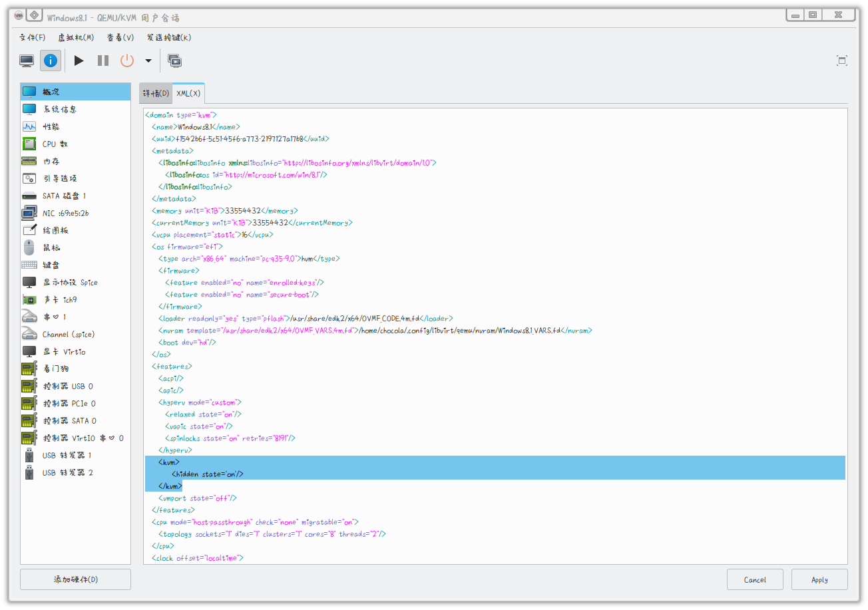Select 性能 in the hardware list
Screen dimensions: 868x610
(75, 126)
